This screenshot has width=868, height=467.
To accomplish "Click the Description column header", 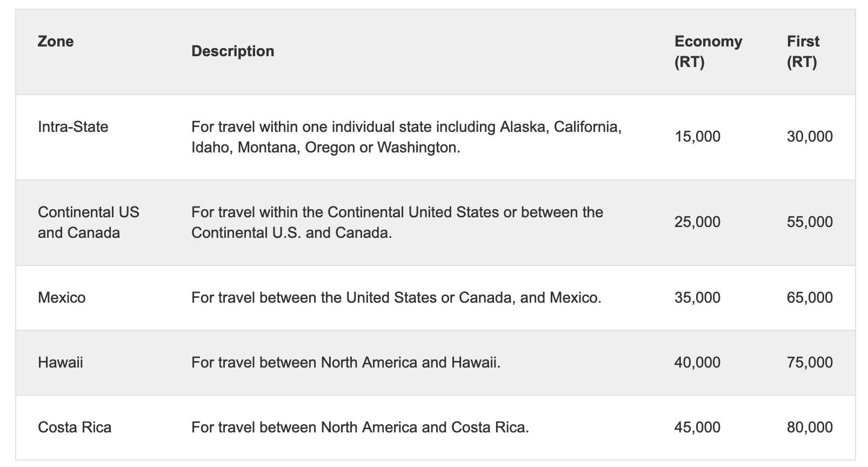I will tap(233, 51).
